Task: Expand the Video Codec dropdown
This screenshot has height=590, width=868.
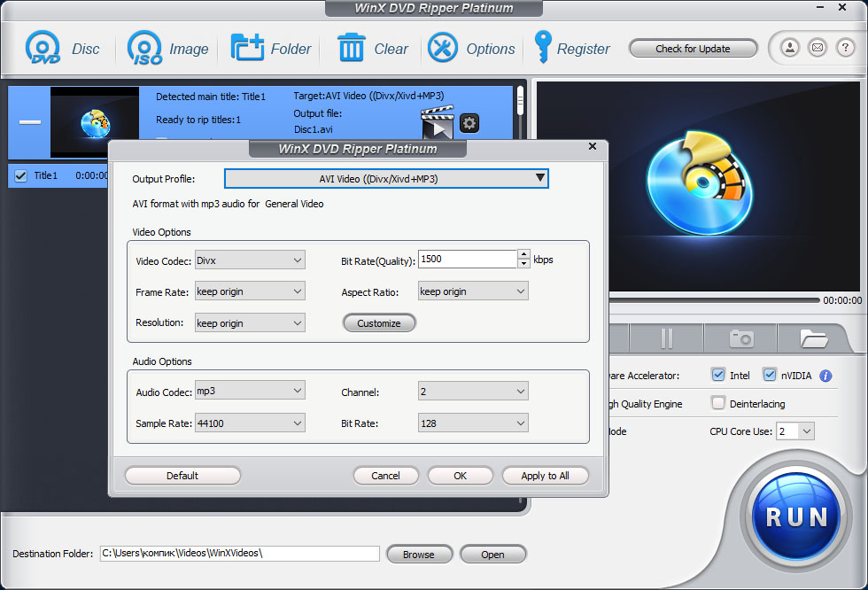Action: click(250, 260)
